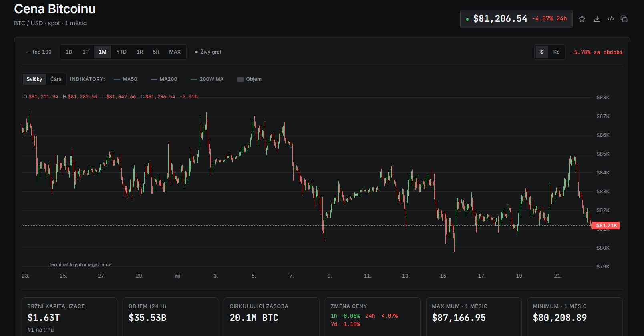
Task: Click the #1 na trhu rank text
Action: pos(40,330)
